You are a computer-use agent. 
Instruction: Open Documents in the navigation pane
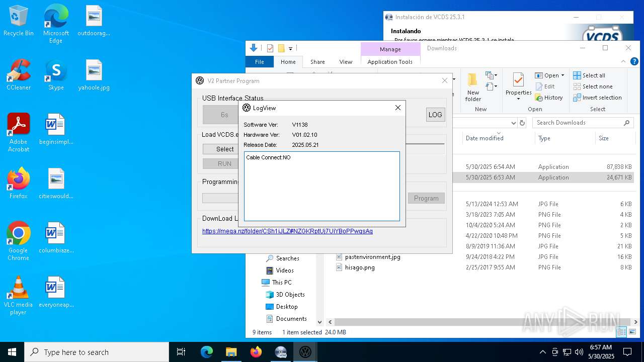pyautogui.click(x=286, y=319)
